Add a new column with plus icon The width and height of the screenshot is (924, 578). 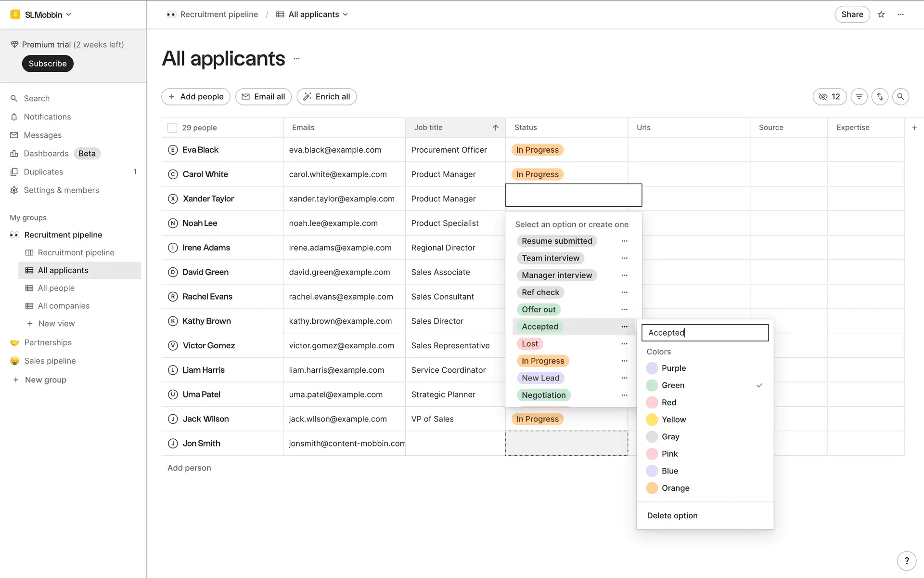pos(914,128)
